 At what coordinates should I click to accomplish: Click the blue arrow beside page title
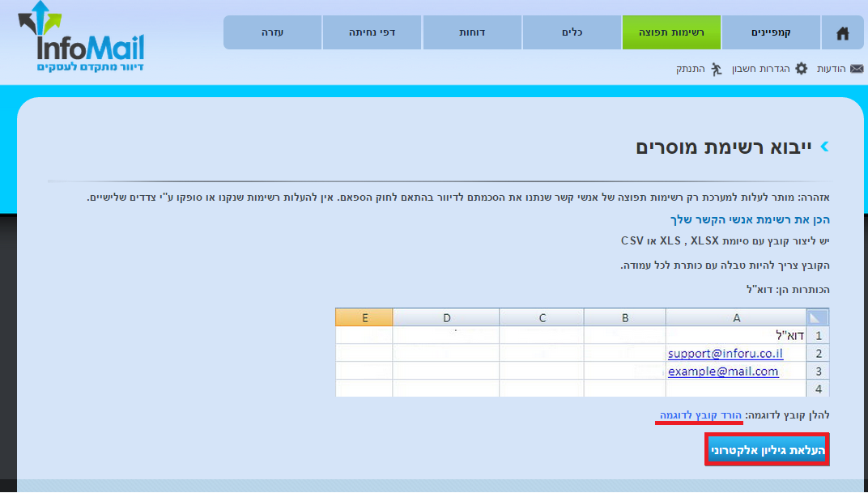point(824,147)
